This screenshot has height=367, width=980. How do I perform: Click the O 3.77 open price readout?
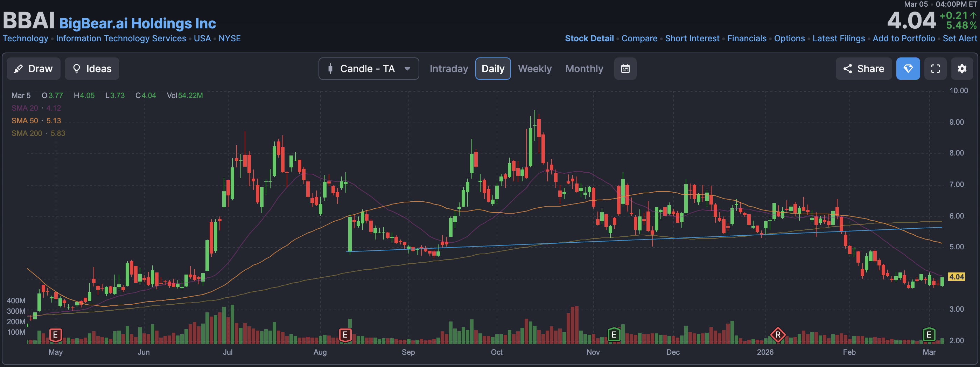(x=52, y=96)
